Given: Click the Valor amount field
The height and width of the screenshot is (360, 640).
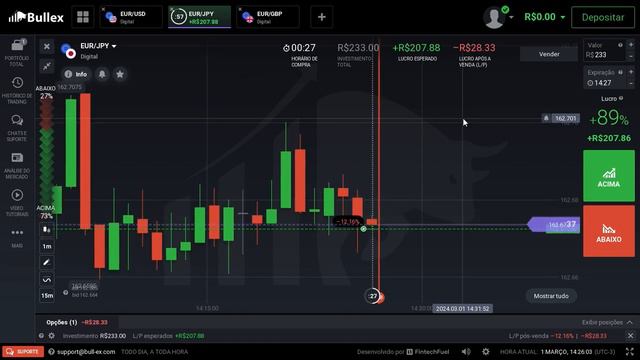Looking at the screenshot, I should pyautogui.click(x=604, y=51).
